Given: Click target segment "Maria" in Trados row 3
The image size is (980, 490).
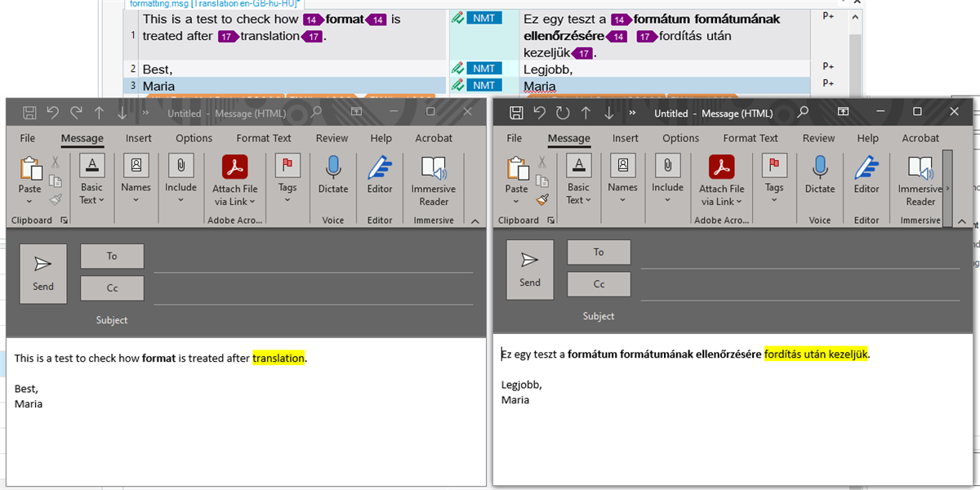Looking at the screenshot, I should (x=540, y=86).
